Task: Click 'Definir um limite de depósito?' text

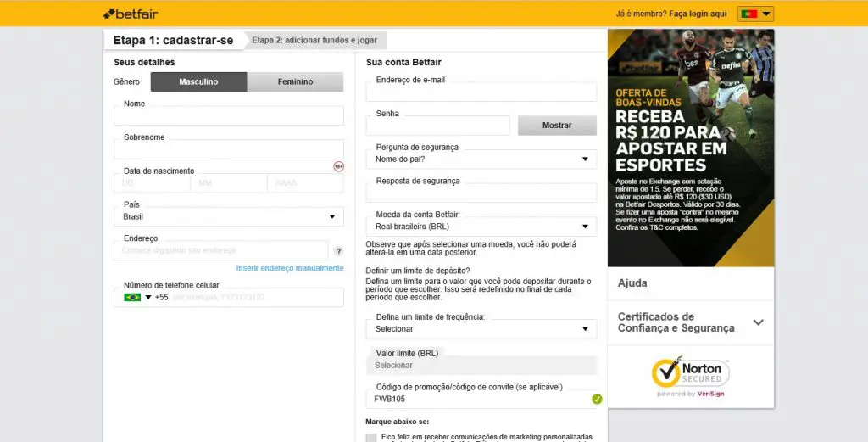Action: [417, 271]
